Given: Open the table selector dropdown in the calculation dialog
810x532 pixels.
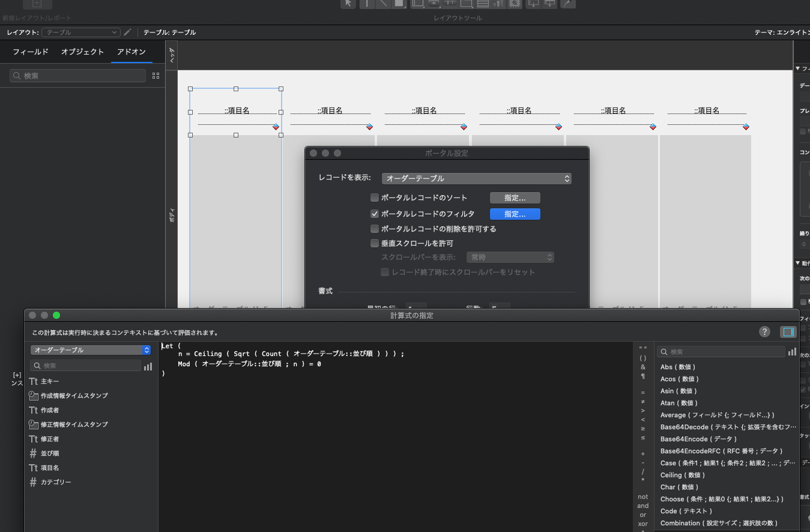Looking at the screenshot, I should pyautogui.click(x=90, y=349).
